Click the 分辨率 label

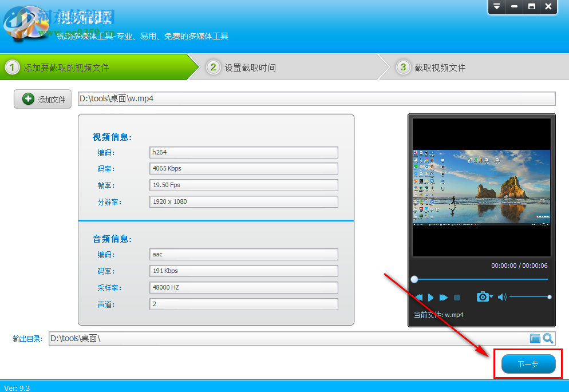pyautogui.click(x=109, y=202)
